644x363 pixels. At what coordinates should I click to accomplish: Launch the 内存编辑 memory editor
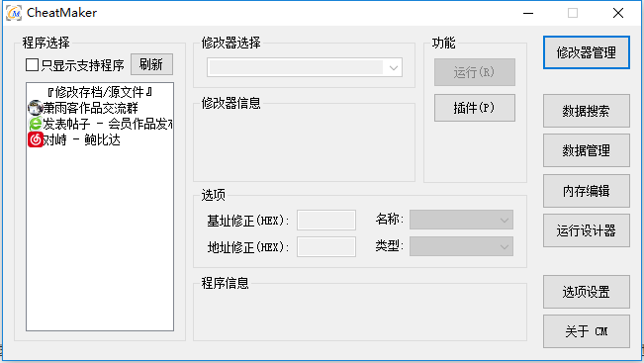(x=586, y=191)
